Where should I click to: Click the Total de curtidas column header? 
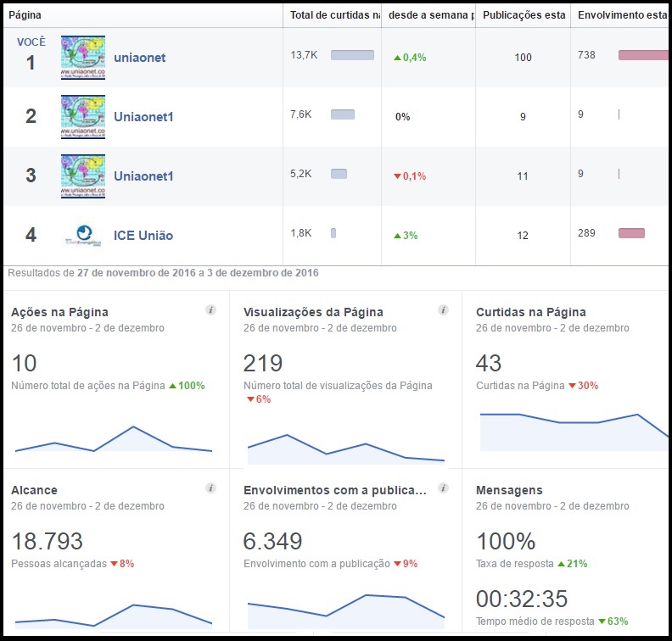pos(334,15)
